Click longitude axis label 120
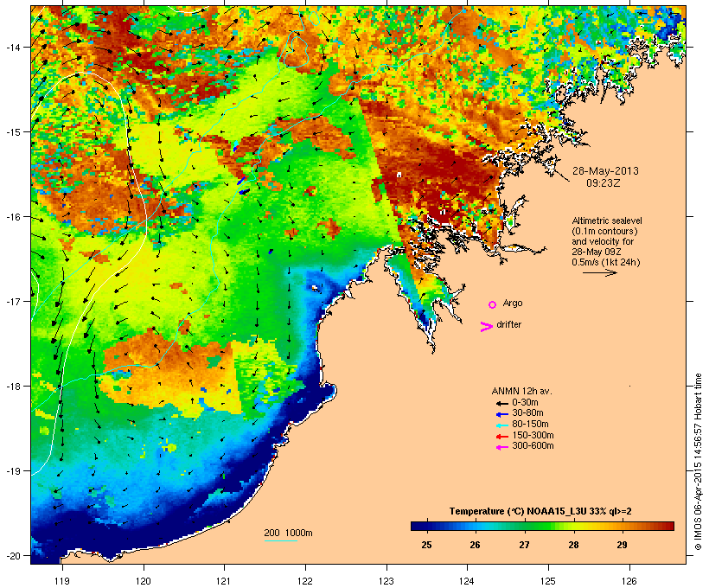Screen dimensions: 709x588 [144, 581]
